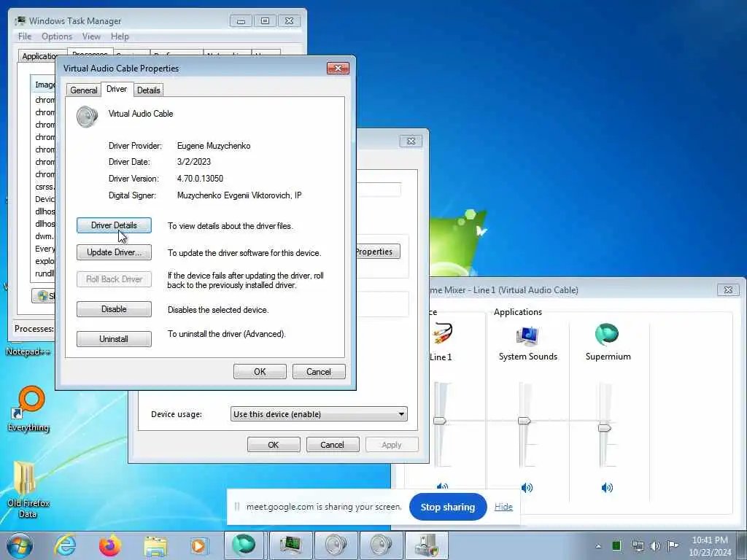The image size is (747, 560).
Task: Click the partially hidden Properties button
Action: [378, 252]
